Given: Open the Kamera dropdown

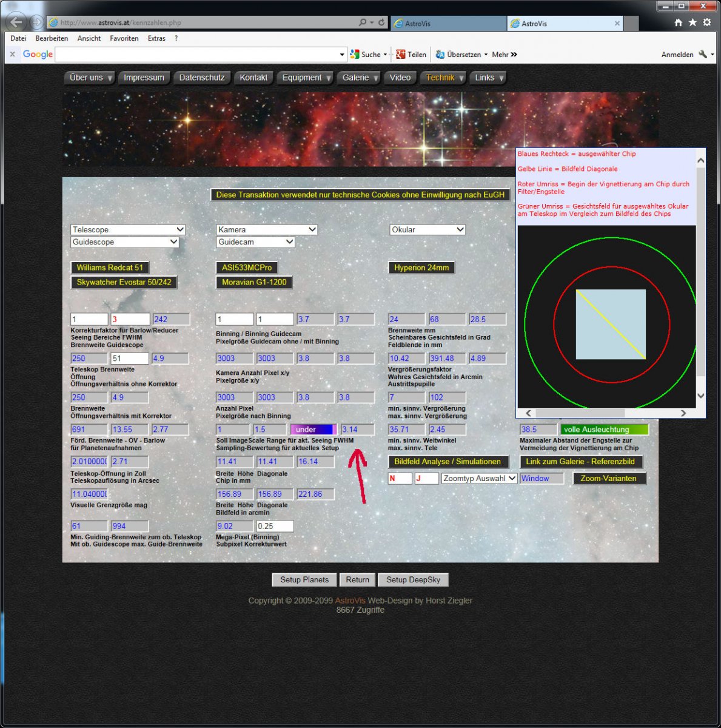Looking at the screenshot, I should coord(267,229).
